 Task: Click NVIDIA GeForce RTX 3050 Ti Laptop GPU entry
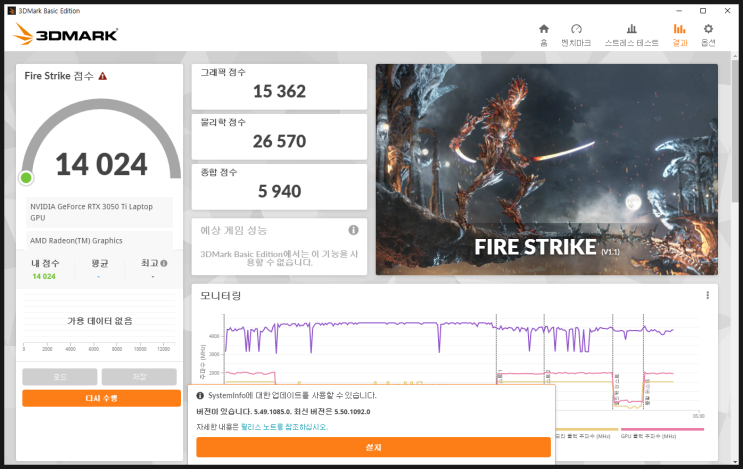99,212
